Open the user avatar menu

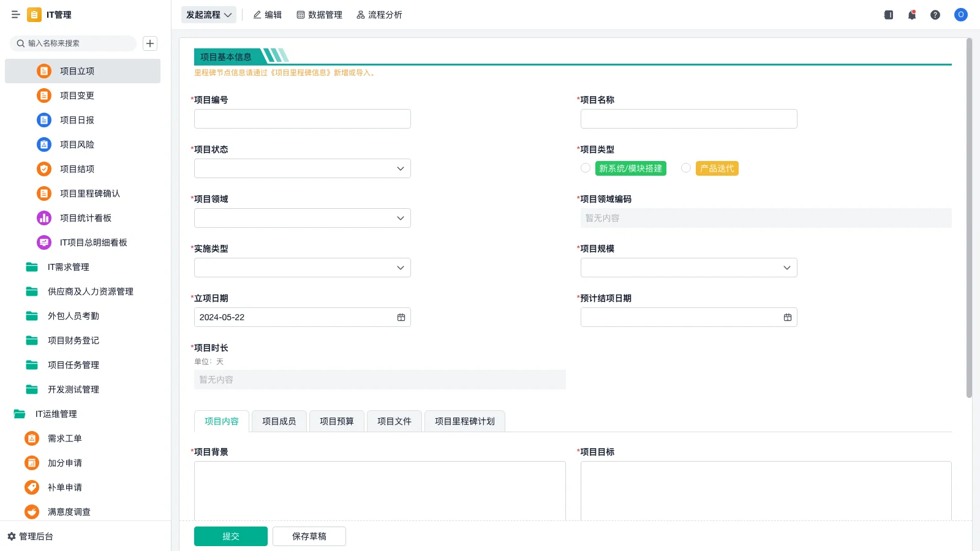tap(961, 15)
